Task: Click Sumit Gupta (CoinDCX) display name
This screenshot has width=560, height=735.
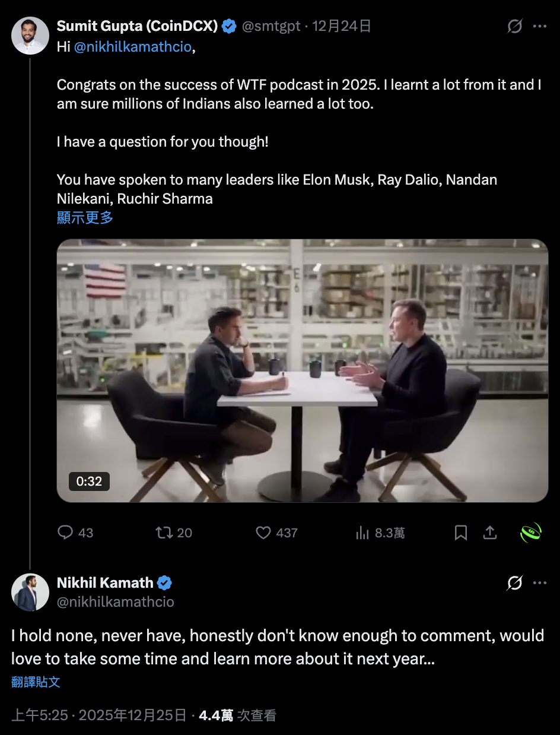Action: point(138,26)
